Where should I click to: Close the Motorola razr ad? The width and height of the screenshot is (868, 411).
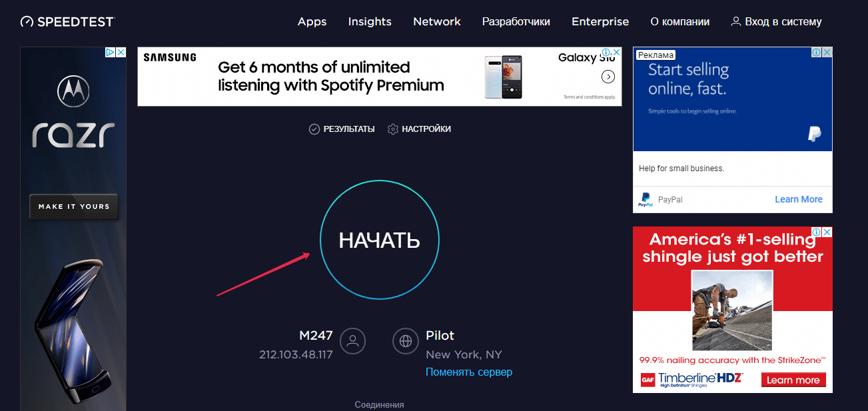[x=121, y=52]
